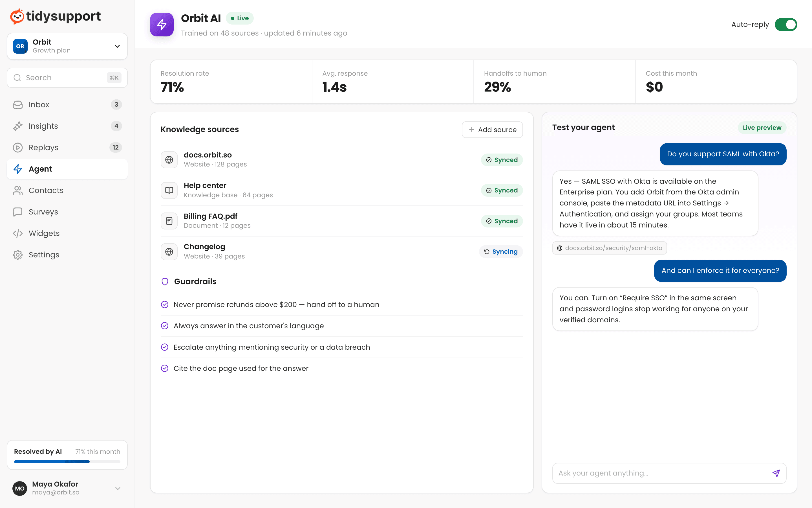Click the Live status badge

tap(240, 18)
